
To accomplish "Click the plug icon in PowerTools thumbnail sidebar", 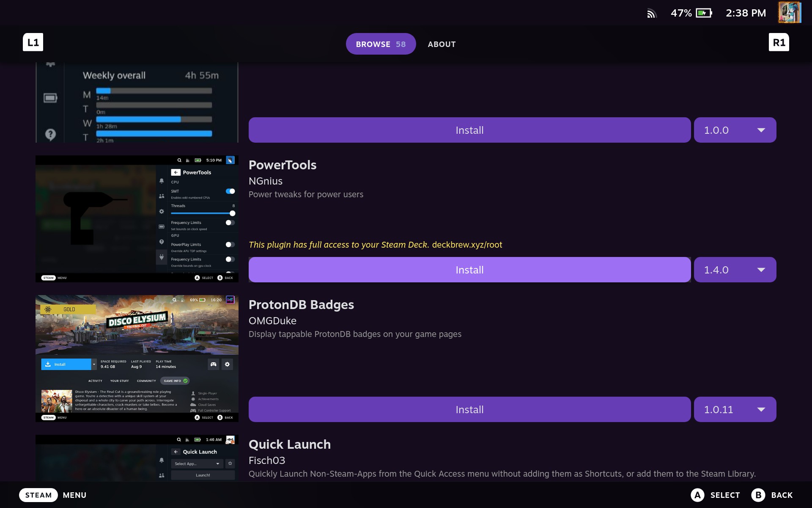I will pos(162,257).
